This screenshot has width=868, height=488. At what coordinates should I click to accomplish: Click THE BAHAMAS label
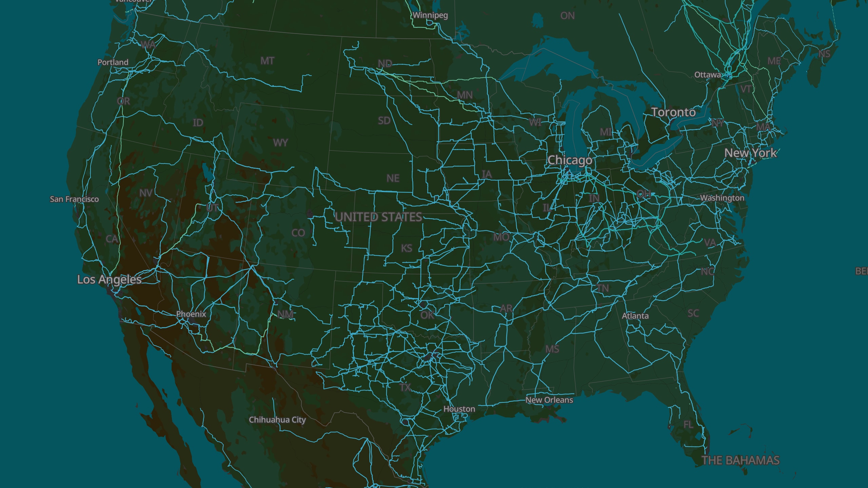(741, 460)
